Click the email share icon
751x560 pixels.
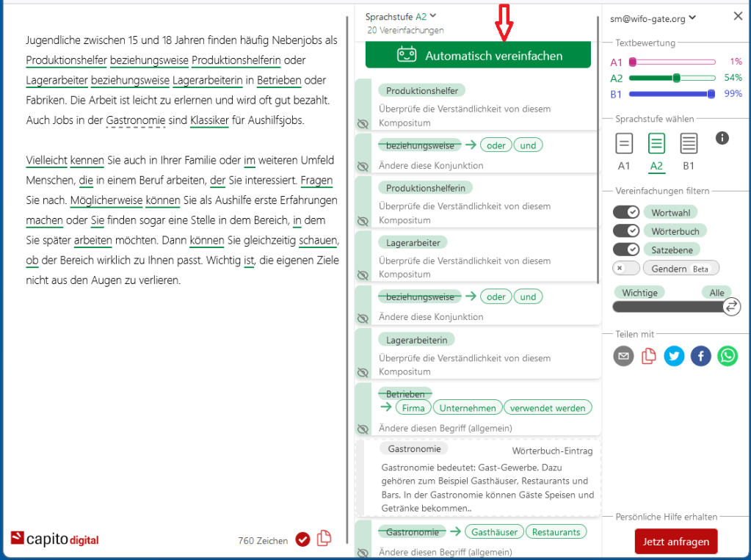pos(623,356)
